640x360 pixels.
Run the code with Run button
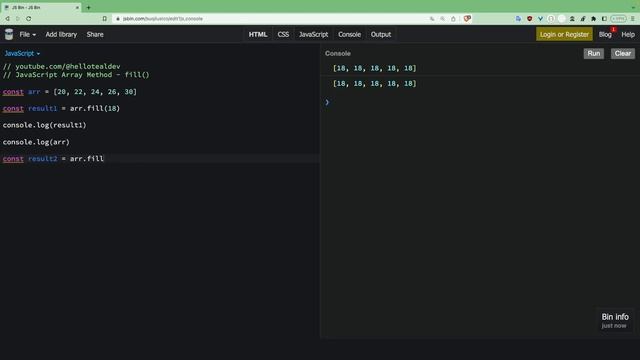click(593, 53)
